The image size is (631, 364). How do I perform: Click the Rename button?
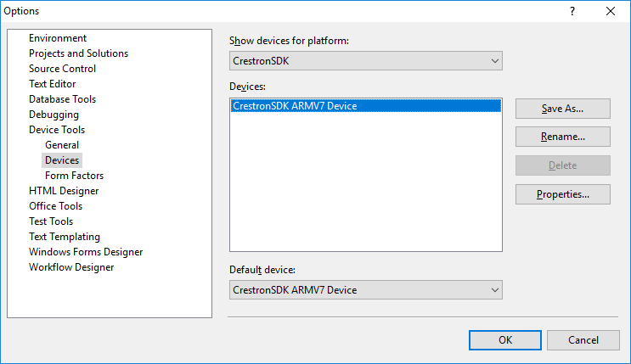pyautogui.click(x=562, y=137)
